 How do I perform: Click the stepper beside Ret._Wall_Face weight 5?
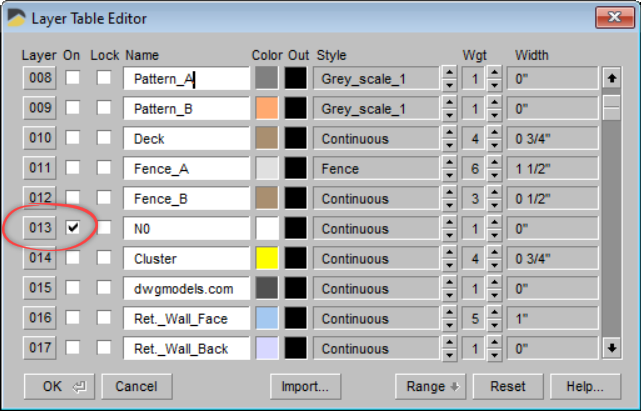(x=495, y=319)
